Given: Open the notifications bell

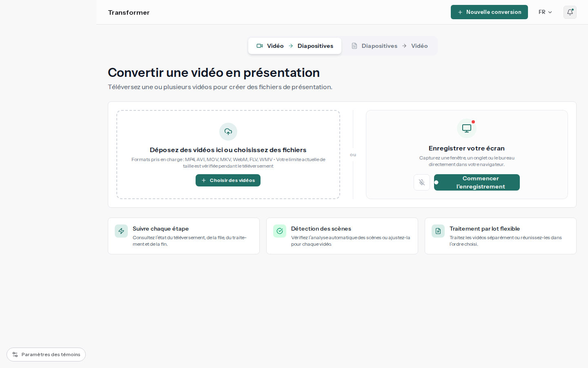Looking at the screenshot, I should [x=570, y=12].
